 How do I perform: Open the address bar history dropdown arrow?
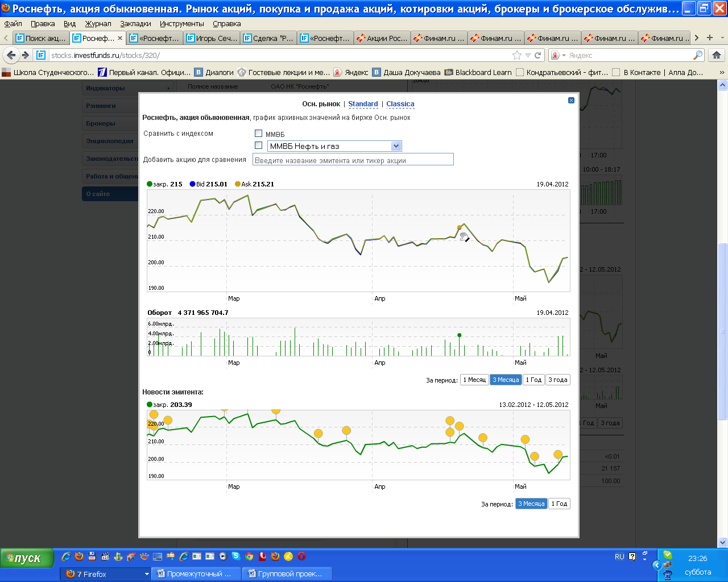pyautogui.click(x=528, y=55)
